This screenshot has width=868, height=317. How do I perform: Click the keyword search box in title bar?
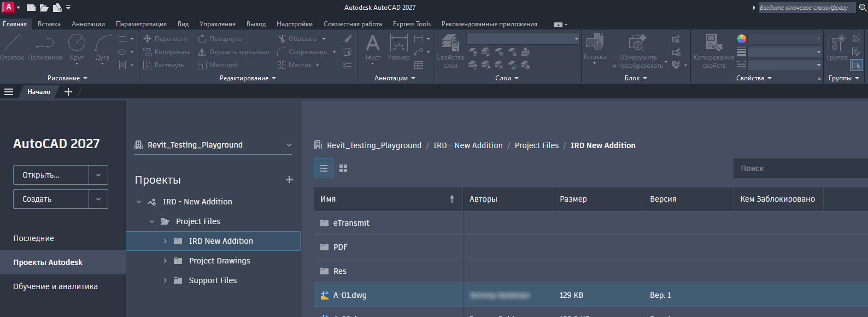click(x=807, y=8)
